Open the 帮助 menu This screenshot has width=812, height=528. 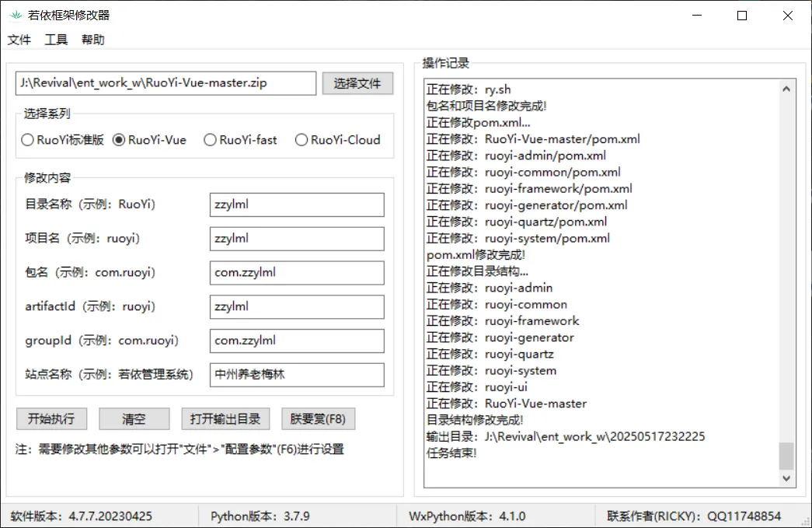92,40
